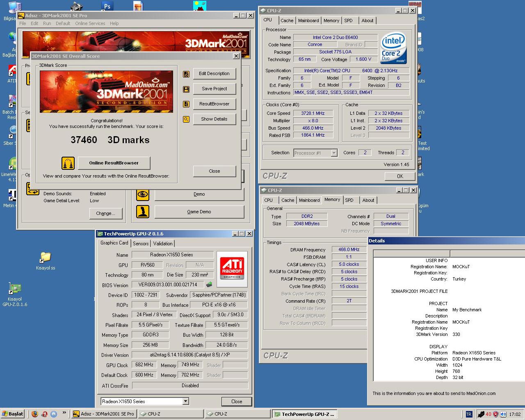Click ResultBrowser button

(215, 104)
